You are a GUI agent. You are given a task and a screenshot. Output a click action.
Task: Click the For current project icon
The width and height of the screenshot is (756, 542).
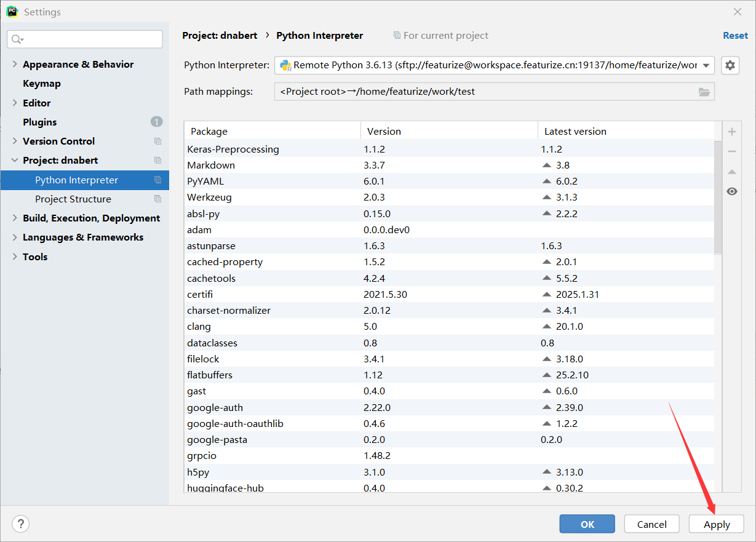click(397, 36)
